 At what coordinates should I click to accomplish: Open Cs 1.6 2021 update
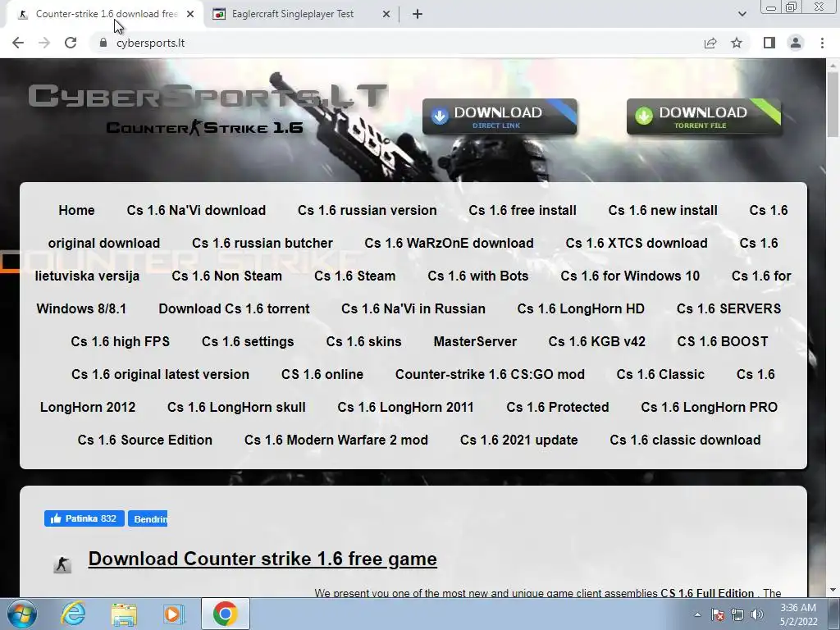click(x=518, y=440)
